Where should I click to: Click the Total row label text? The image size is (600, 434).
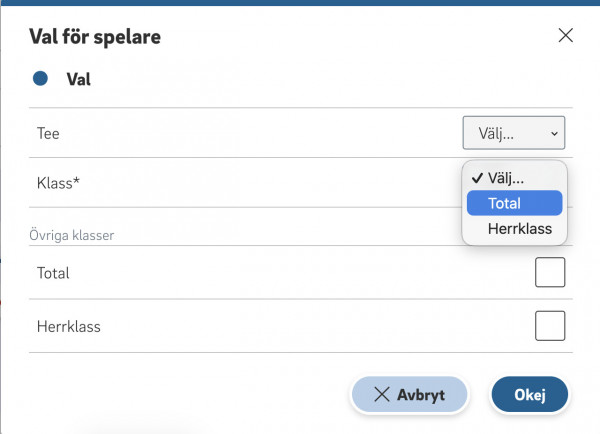[x=53, y=272]
